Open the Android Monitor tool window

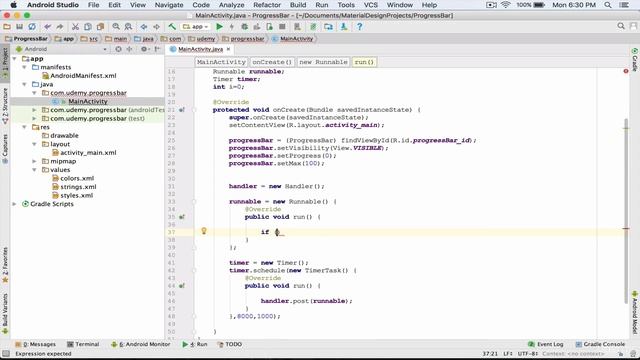[141, 344]
